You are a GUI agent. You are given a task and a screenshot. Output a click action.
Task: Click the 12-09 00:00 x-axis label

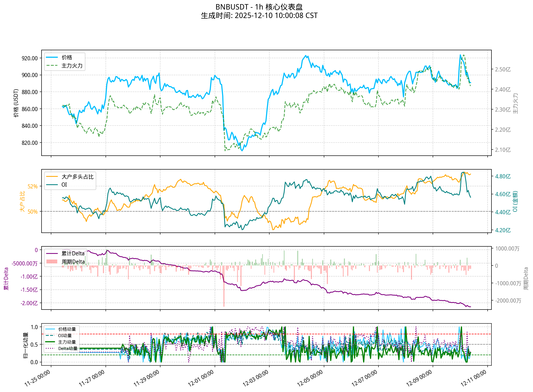click(419, 378)
